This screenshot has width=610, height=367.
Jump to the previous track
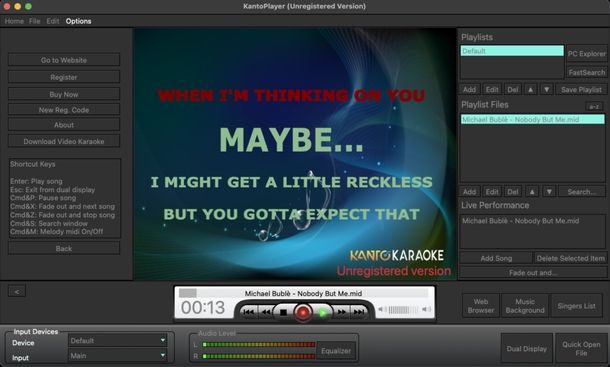[249, 312]
